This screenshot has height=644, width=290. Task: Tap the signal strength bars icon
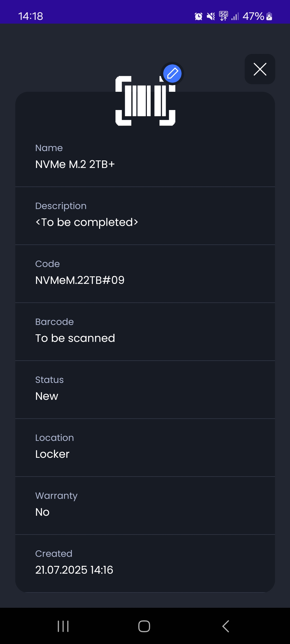(x=235, y=17)
